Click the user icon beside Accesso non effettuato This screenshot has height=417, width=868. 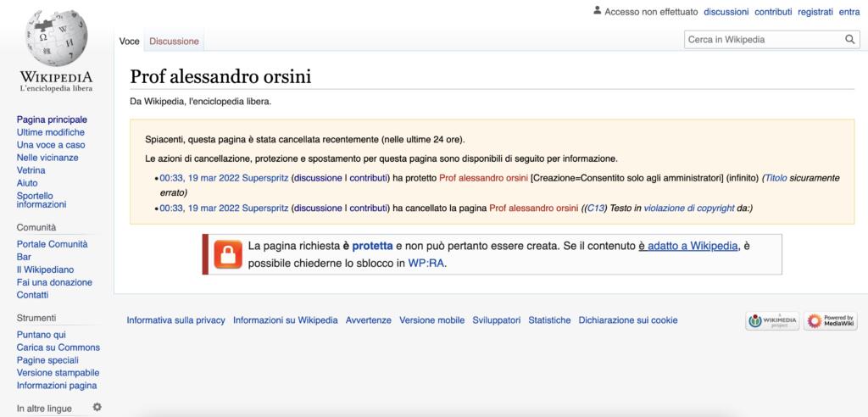597,11
